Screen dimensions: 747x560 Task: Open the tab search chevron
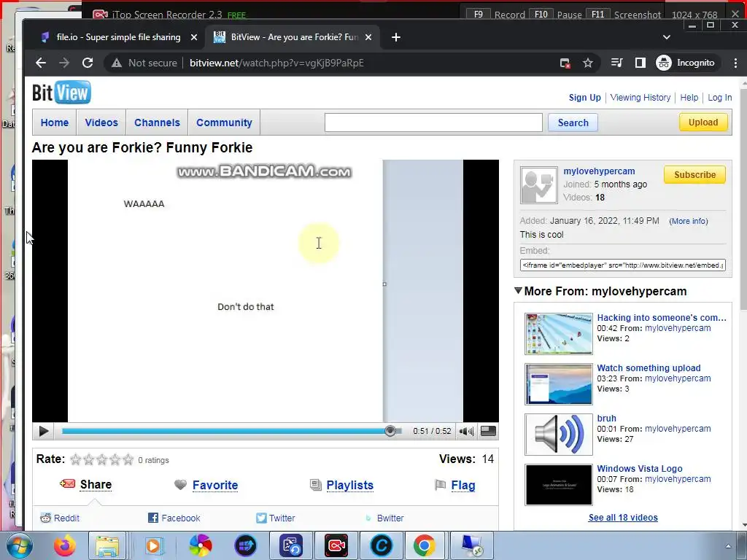coord(667,37)
